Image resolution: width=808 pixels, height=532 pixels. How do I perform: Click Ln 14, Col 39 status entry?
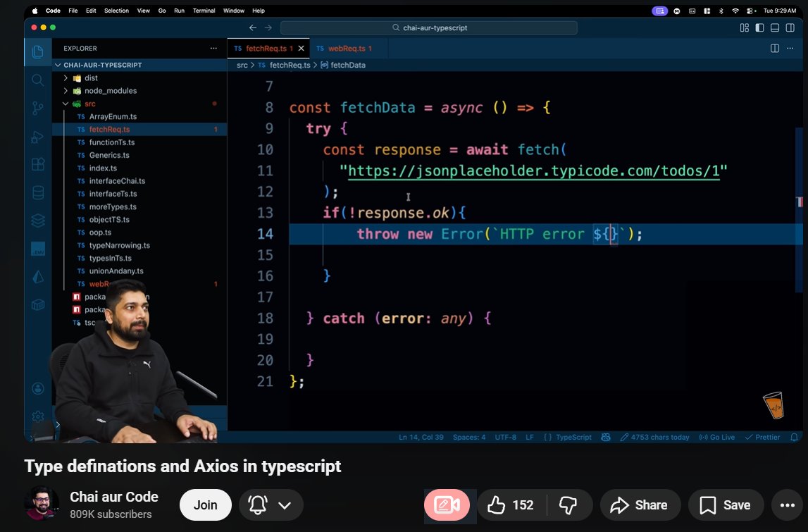coord(421,437)
